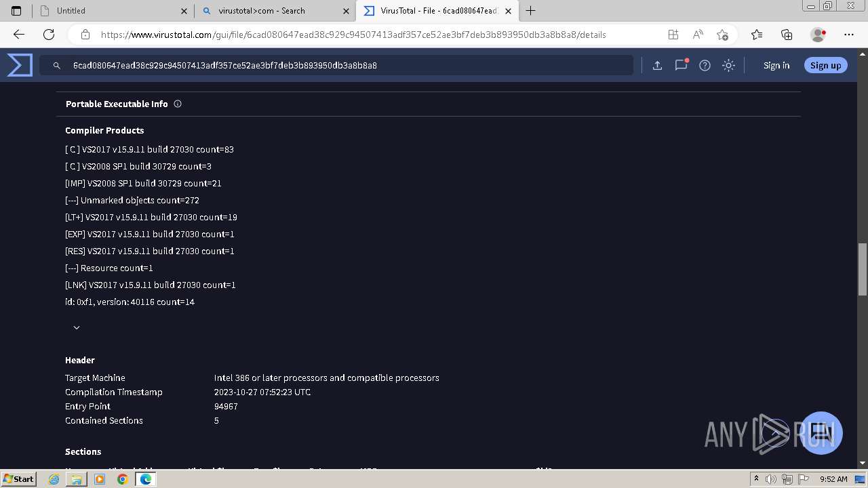Image resolution: width=868 pixels, height=488 pixels.
Task: Click the Sign in link
Action: tap(776, 65)
